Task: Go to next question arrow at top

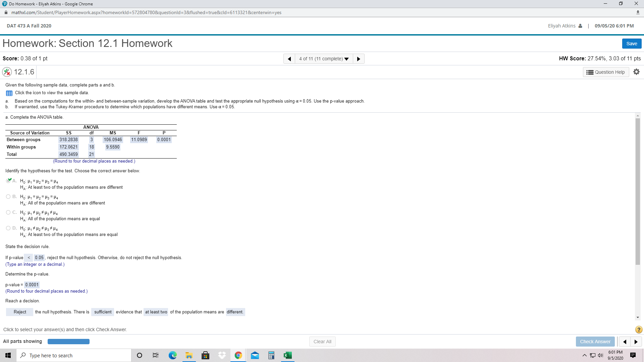Action: coord(359,59)
